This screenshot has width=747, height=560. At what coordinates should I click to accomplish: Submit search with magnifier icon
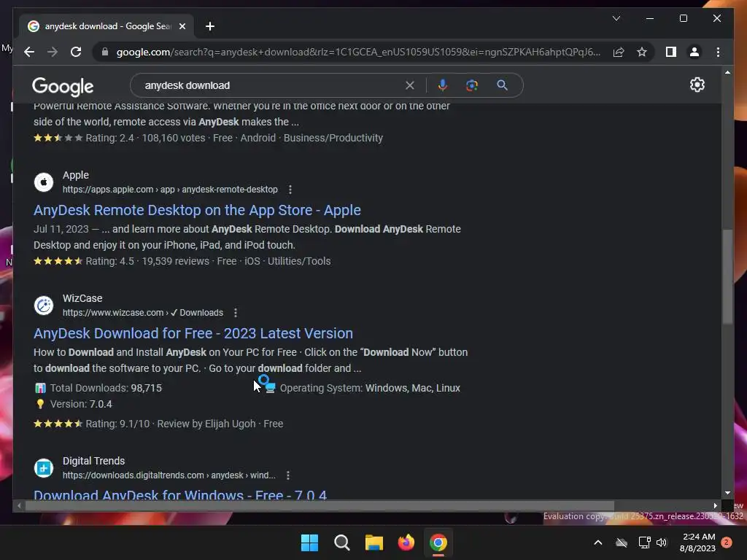[502, 85]
